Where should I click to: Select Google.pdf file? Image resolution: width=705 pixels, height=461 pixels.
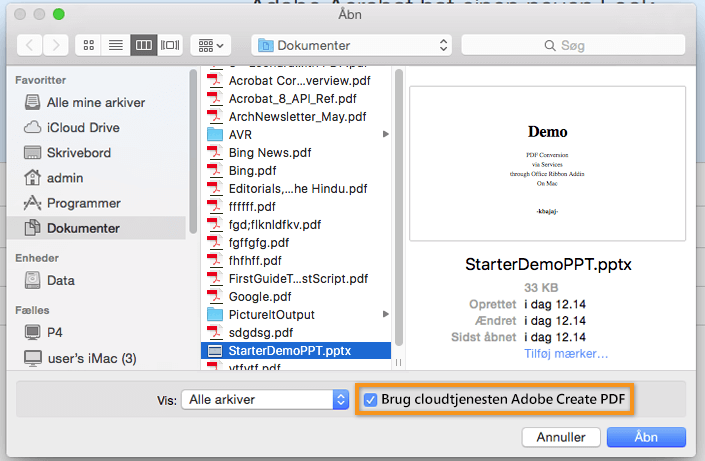click(x=296, y=296)
